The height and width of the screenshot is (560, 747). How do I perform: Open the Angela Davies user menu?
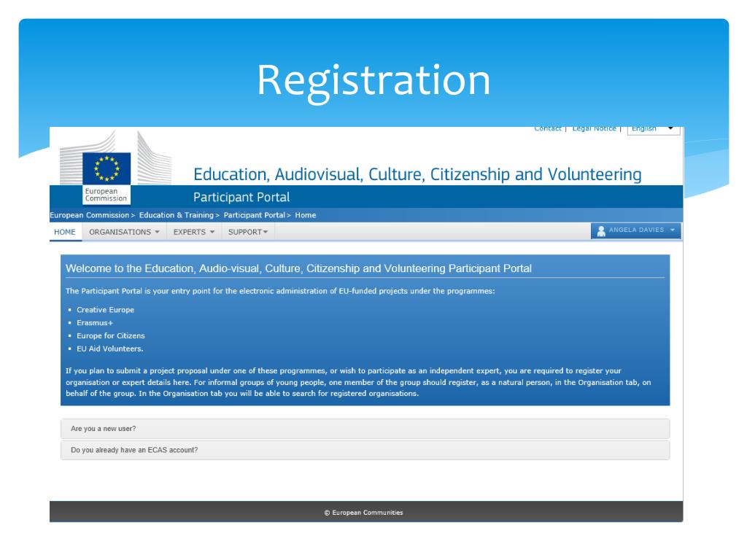pos(635,230)
